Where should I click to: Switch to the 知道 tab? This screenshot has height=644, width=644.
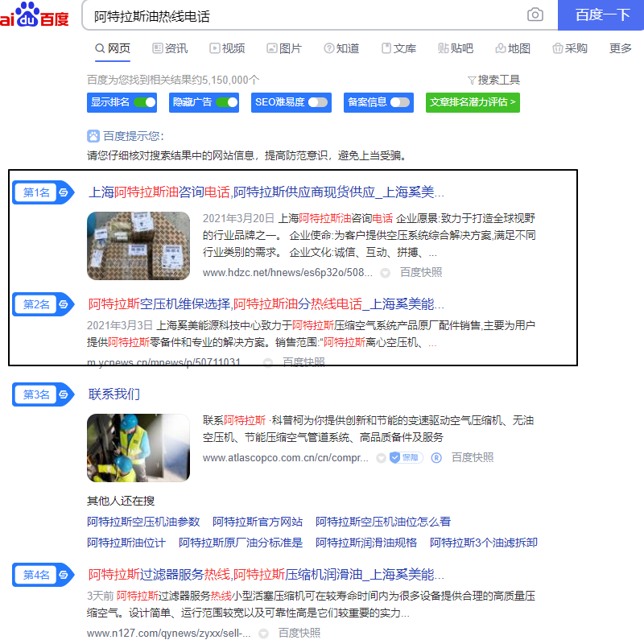click(341, 48)
